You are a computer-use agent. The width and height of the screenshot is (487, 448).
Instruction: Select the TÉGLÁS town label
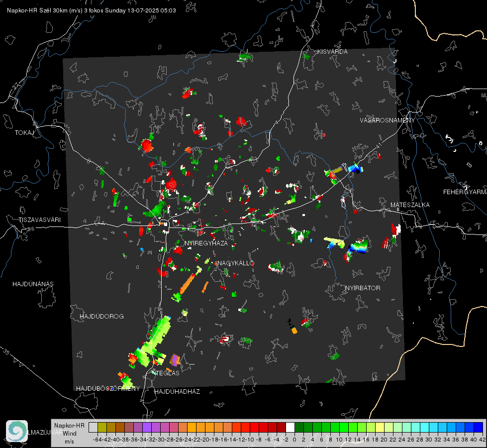pyautogui.click(x=168, y=373)
